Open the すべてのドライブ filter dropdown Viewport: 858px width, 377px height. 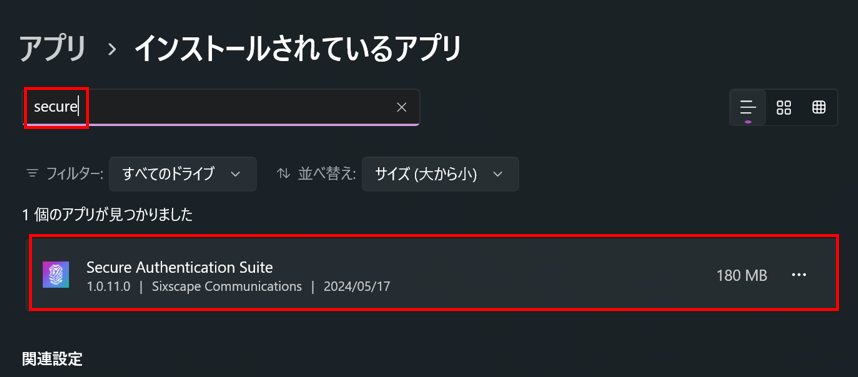point(183,174)
